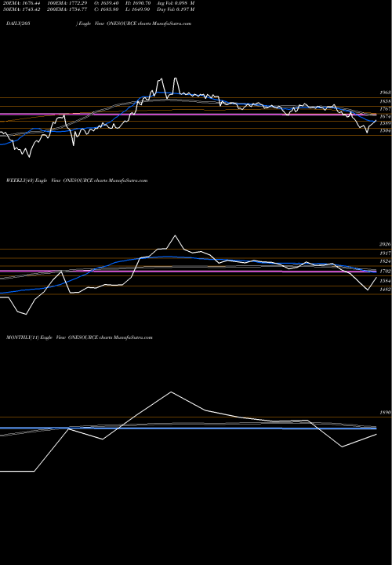This screenshot has height=565, width=392.
Task: Click the low price L: 1649.90
Action: pyautogui.click(x=138, y=9)
